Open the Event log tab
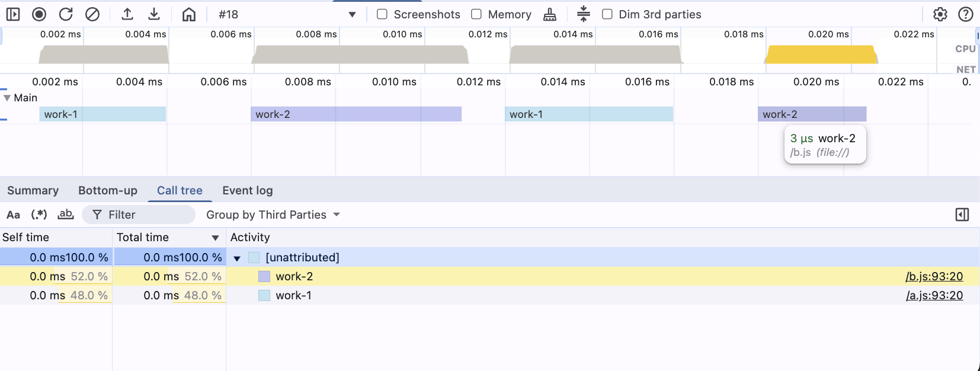Image resolution: width=980 pixels, height=371 pixels. [248, 190]
